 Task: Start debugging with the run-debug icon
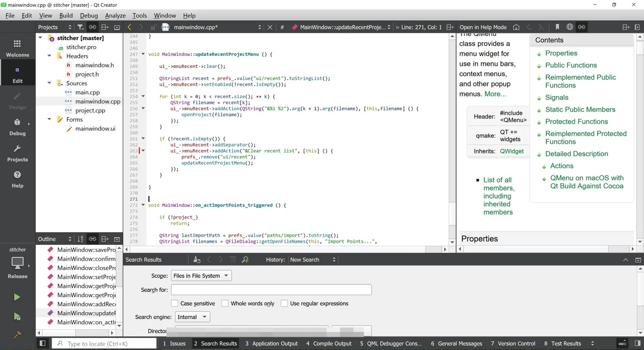coord(17,316)
